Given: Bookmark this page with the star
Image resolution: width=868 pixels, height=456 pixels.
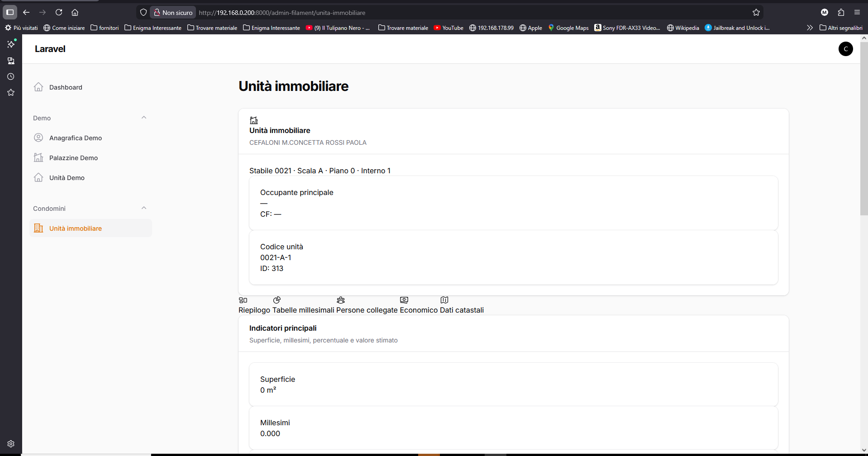Looking at the screenshot, I should [x=756, y=12].
